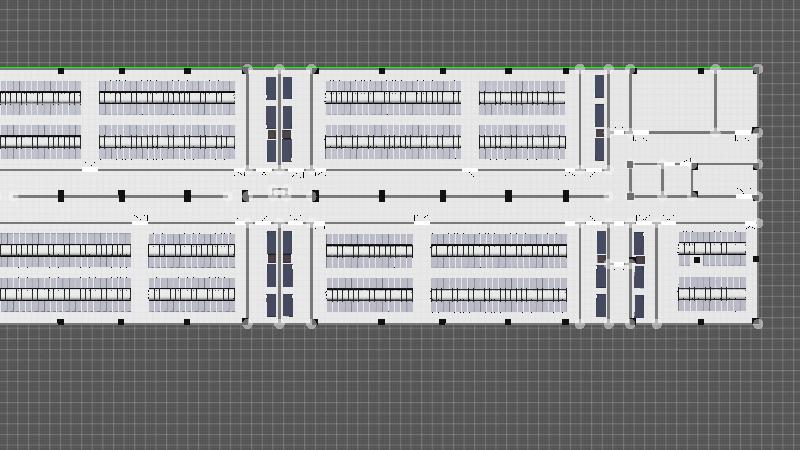The image size is (800, 450).
Task: Click the empty grid canvas above the building
Action: (x=400, y=30)
